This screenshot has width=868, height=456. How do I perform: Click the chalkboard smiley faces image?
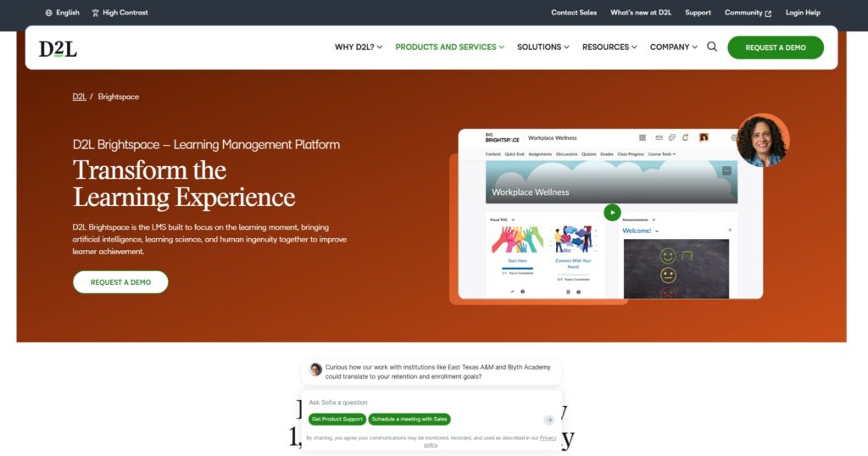tap(676, 269)
